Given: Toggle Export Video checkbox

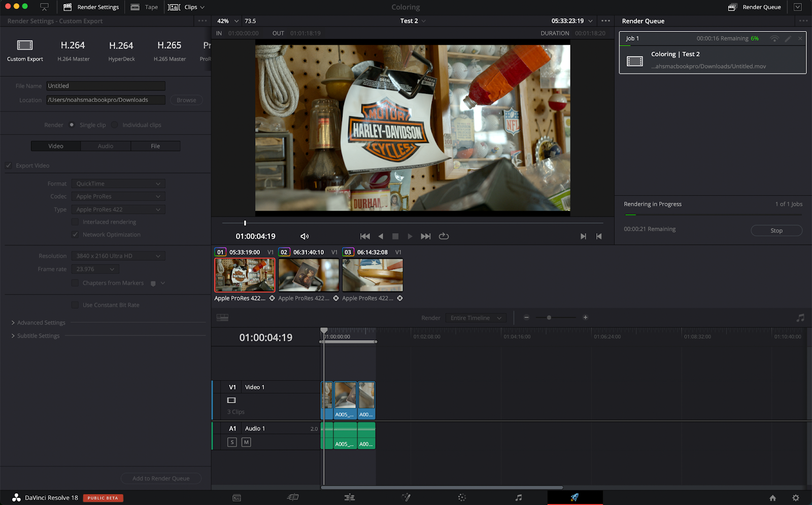Looking at the screenshot, I should coord(9,165).
